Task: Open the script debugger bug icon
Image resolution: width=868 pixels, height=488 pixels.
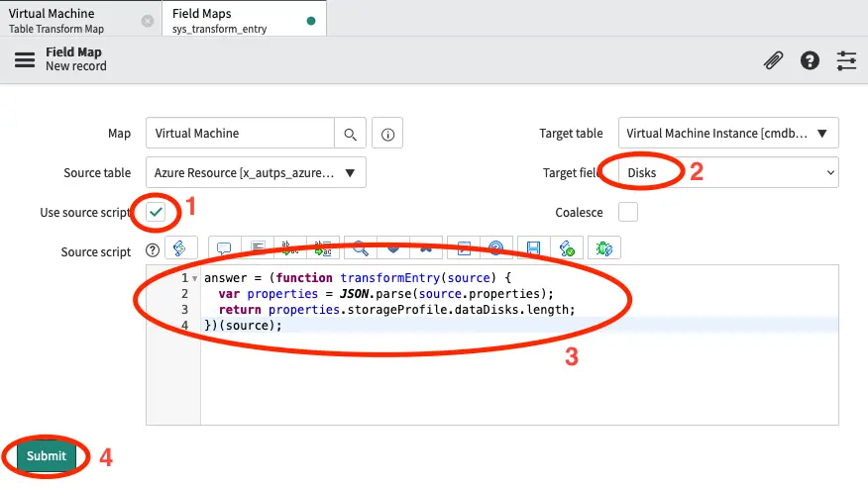Action: [x=603, y=248]
